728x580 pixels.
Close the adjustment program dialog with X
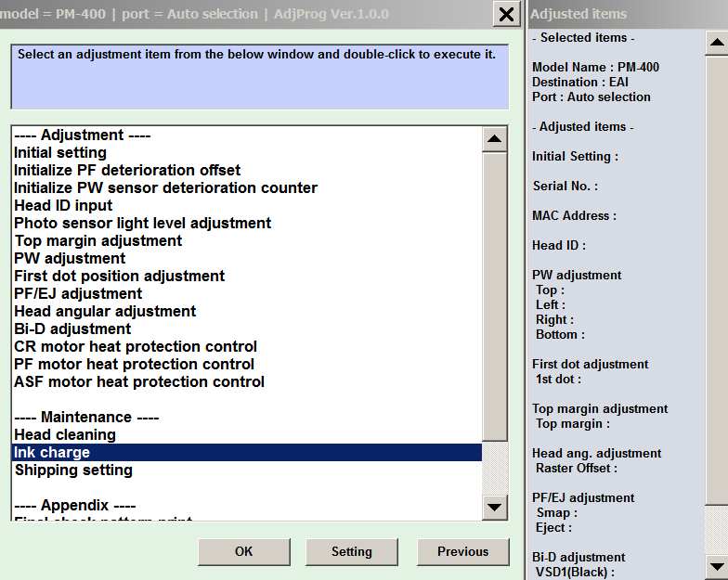[x=505, y=14]
